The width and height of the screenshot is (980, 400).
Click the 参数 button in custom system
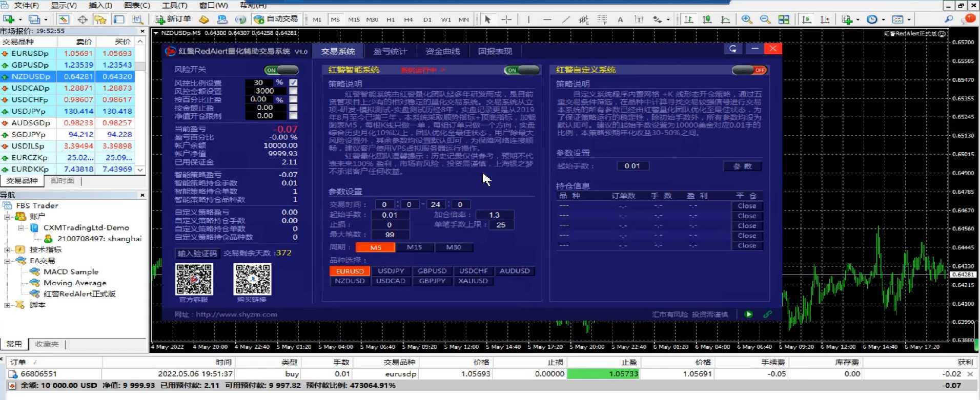click(743, 166)
